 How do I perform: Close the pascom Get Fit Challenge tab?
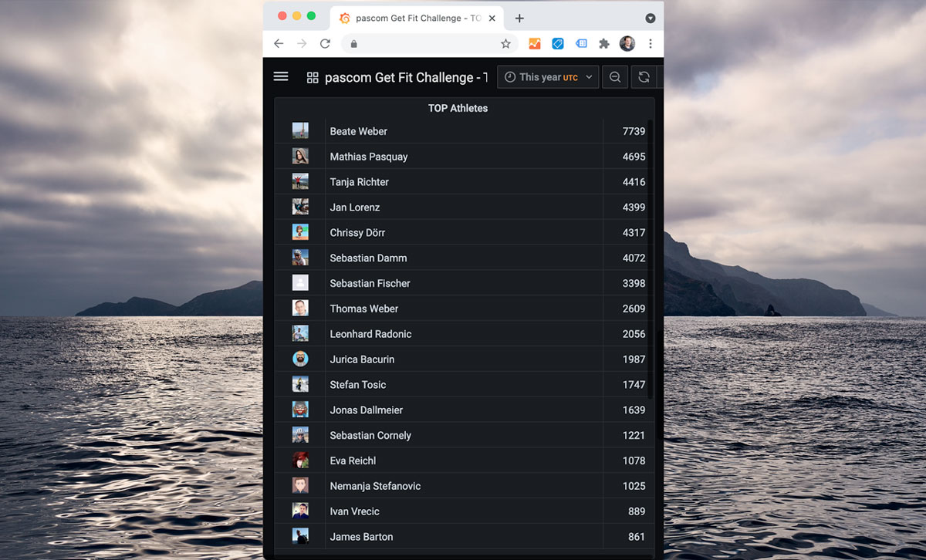tap(492, 18)
